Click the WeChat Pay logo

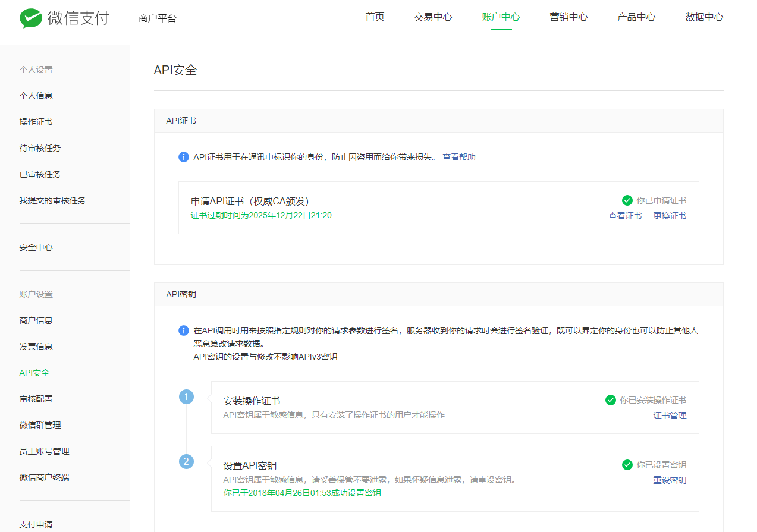[64, 18]
